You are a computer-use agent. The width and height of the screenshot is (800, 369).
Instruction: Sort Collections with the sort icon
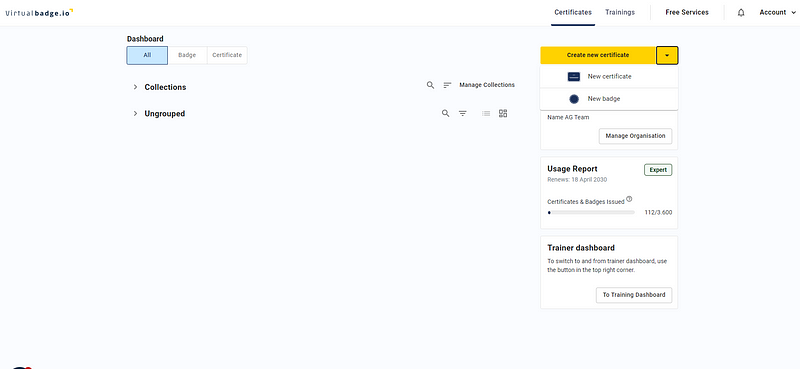(447, 85)
